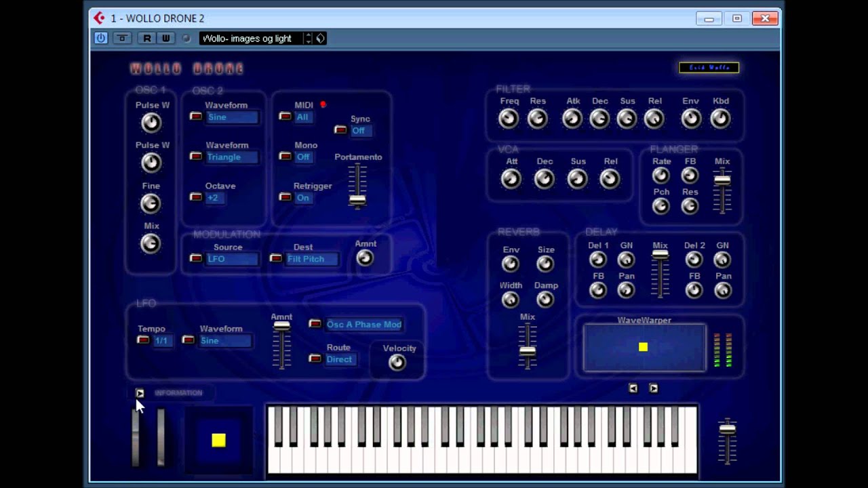Click the preset up/down arrows beside the preset name
This screenshot has height=488, width=868.
click(x=308, y=39)
